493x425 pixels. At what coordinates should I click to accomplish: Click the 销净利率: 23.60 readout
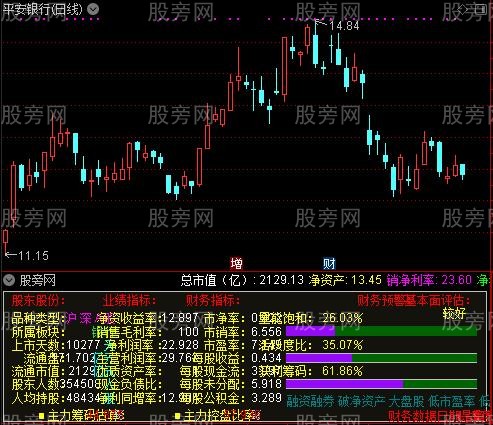[429, 280]
